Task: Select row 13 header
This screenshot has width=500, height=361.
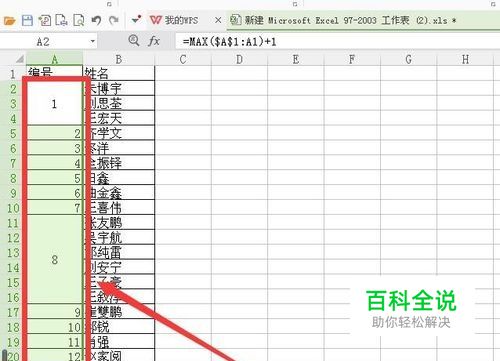Action: (13, 252)
